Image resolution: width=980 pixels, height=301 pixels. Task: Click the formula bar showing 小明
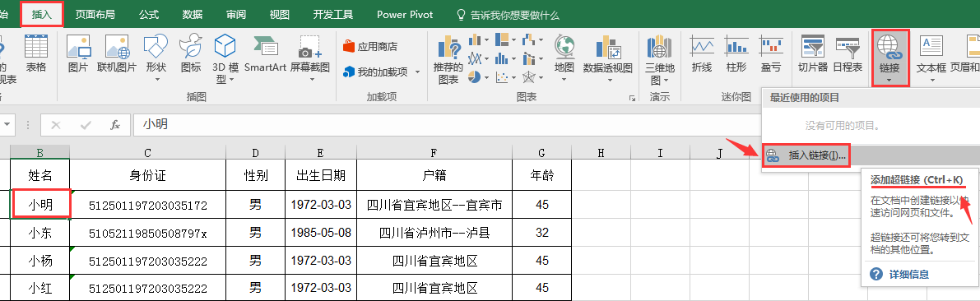[446, 125]
